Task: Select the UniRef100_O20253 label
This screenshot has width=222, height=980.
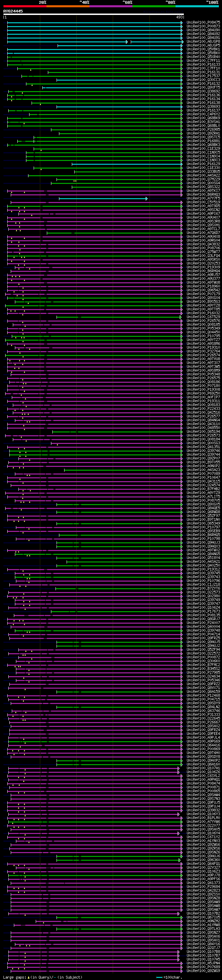Action: [x=203, y=263]
